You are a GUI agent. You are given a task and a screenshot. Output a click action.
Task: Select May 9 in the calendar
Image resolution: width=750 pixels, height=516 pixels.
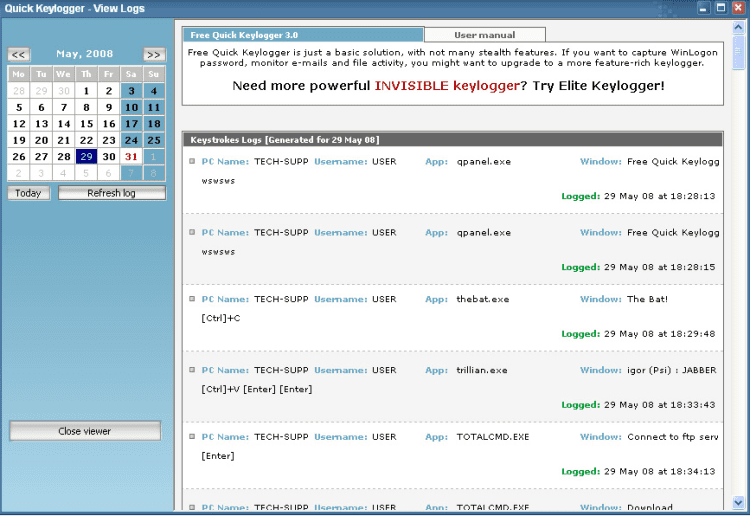tap(109, 107)
